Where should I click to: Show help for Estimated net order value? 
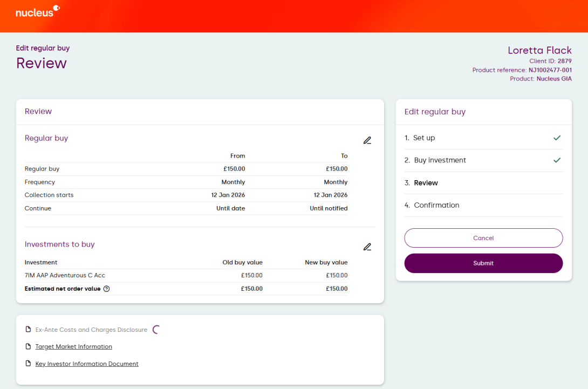[x=106, y=289]
